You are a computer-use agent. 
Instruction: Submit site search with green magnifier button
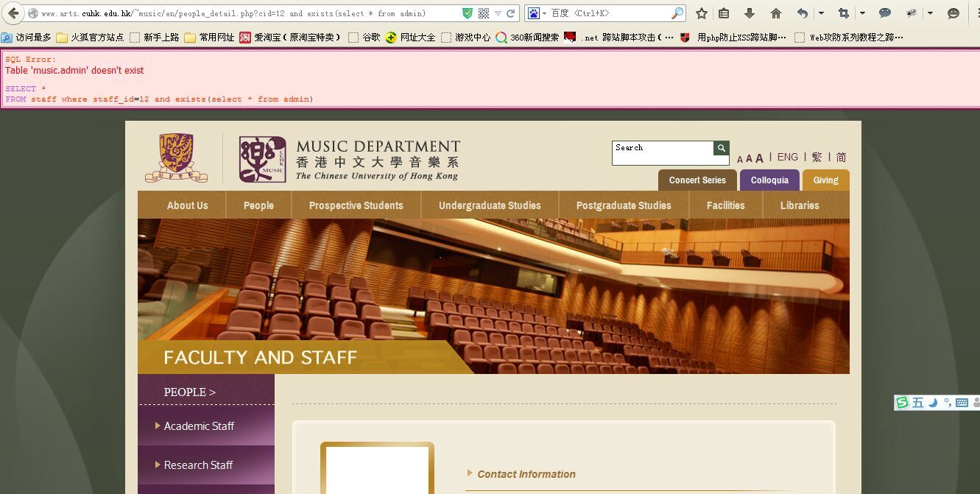click(721, 148)
